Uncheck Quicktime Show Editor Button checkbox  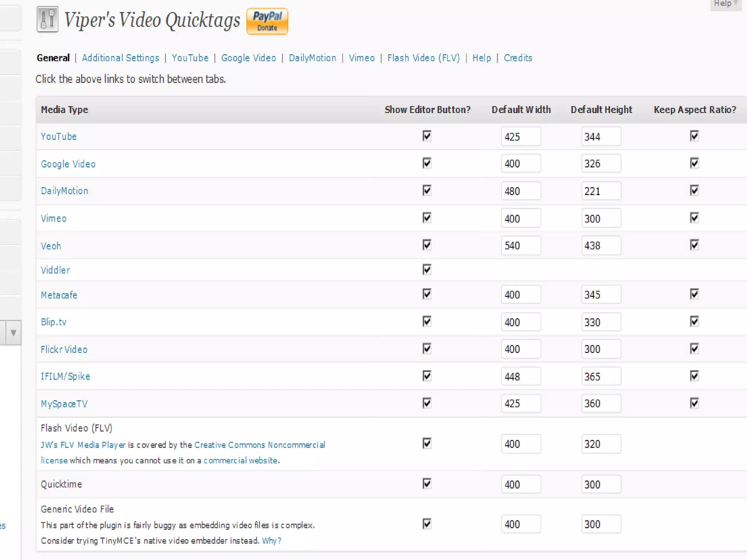click(427, 484)
